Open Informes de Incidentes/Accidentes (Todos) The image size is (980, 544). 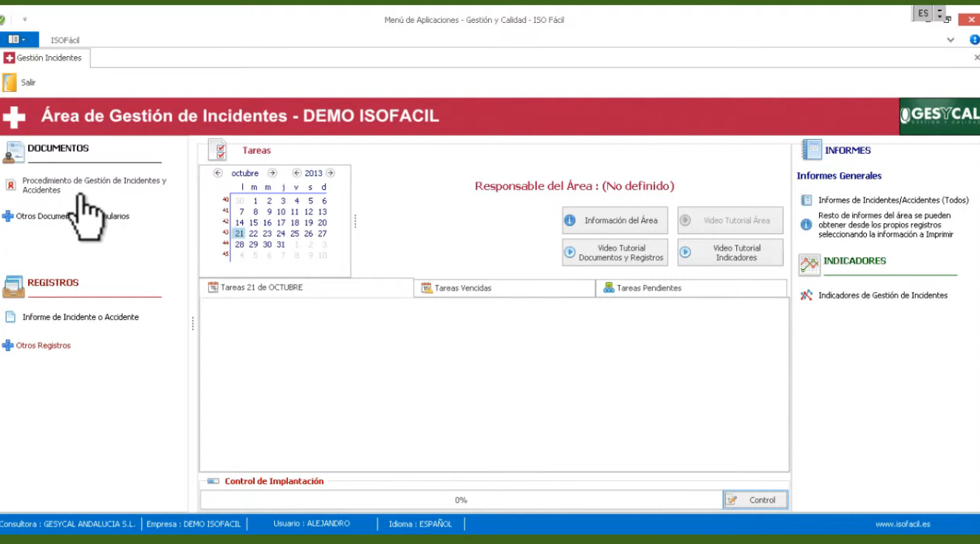893,200
